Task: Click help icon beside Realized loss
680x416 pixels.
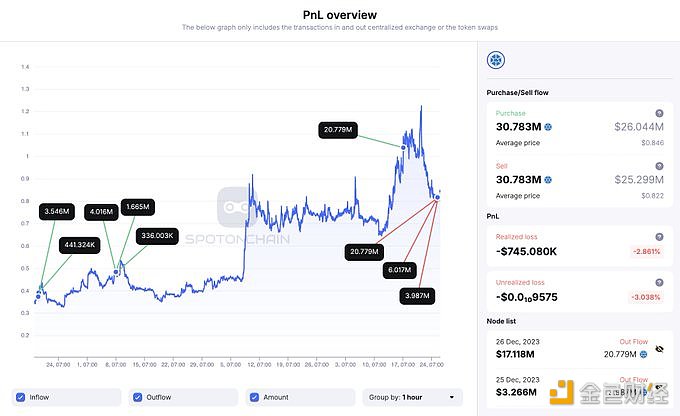Action: (x=659, y=237)
